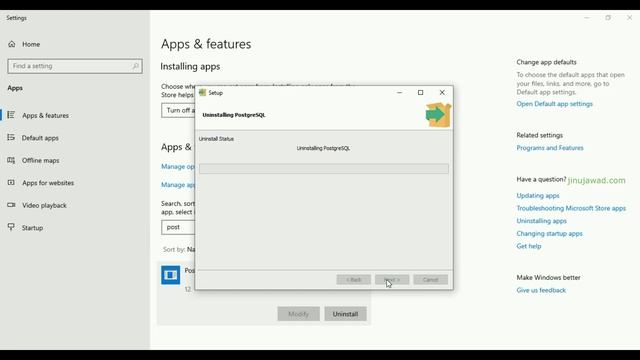Click the Related settings heading
640x360 pixels.
pos(540,135)
